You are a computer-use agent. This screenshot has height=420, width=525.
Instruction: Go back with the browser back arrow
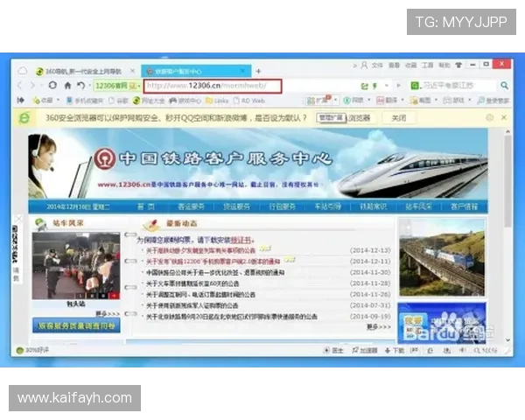[20, 86]
